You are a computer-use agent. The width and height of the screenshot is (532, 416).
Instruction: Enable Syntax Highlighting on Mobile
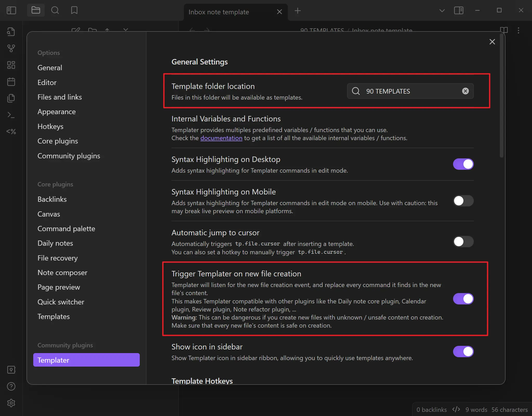coord(463,201)
